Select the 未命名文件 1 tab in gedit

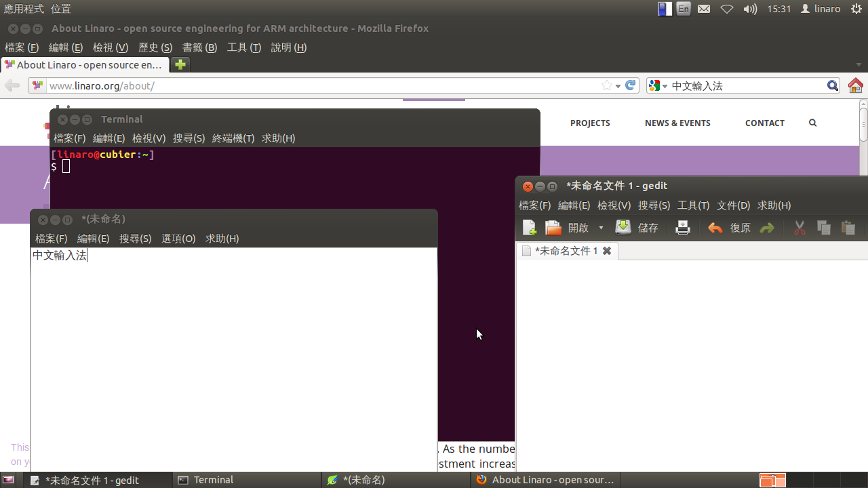point(566,251)
